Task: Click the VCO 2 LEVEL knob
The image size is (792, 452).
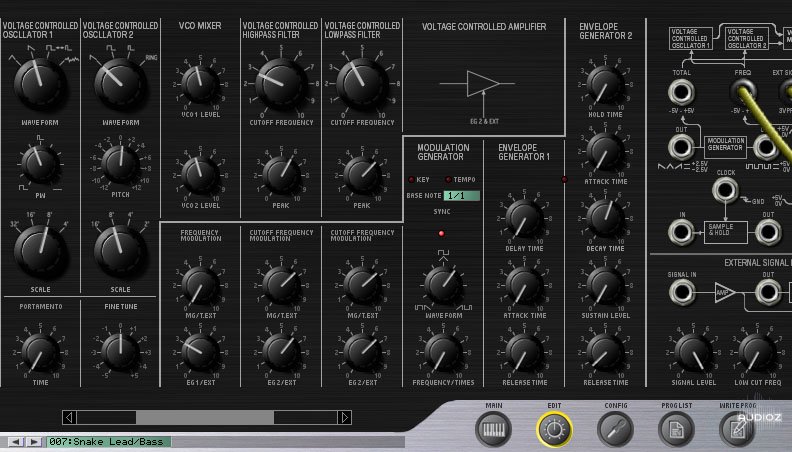Action: [x=200, y=175]
